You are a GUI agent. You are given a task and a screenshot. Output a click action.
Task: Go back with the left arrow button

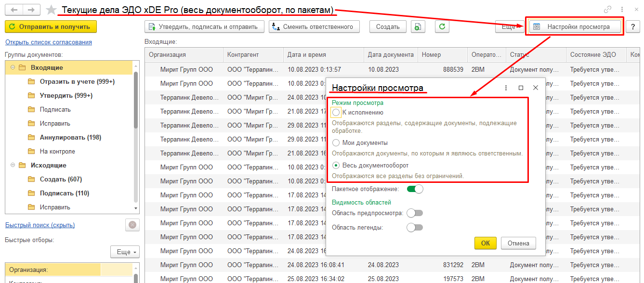point(13,10)
